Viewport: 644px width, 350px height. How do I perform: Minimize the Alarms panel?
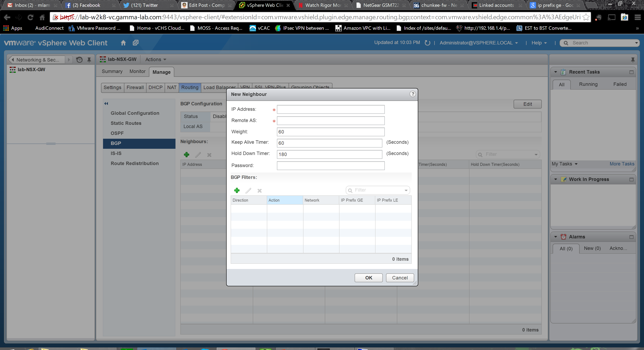point(631,237)
